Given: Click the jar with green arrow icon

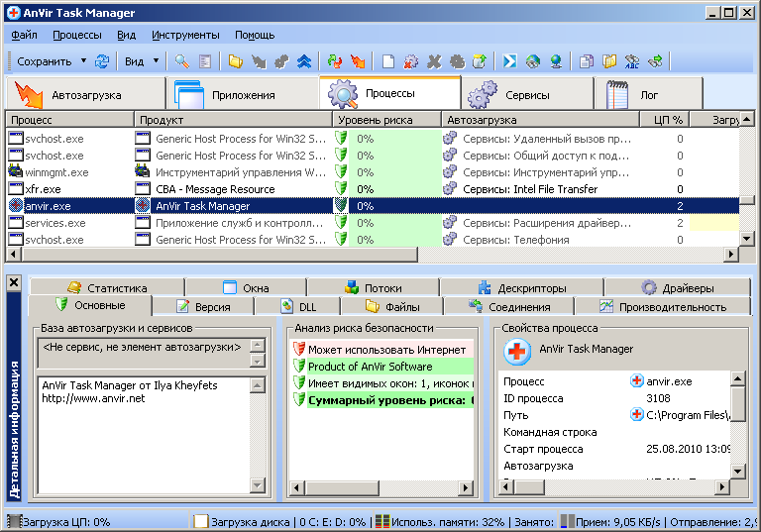Looking at the screenshot, I should pyautogui.click(x=480, y=61).
